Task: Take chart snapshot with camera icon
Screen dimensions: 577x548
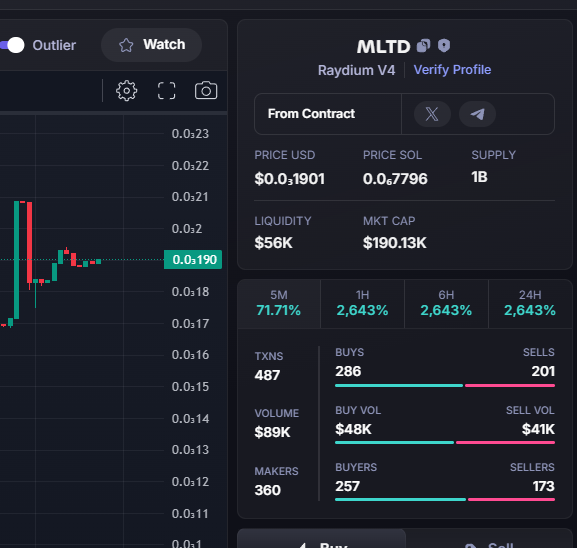Action: tap(206, 91)
